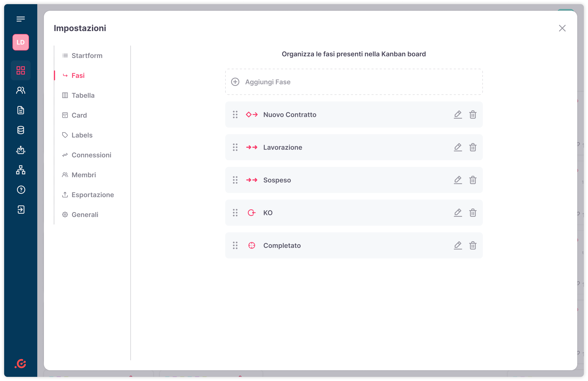Click the edit pencil for Completato
The height and width of the screenshot is (381, 588).
[x=458, y=246]
